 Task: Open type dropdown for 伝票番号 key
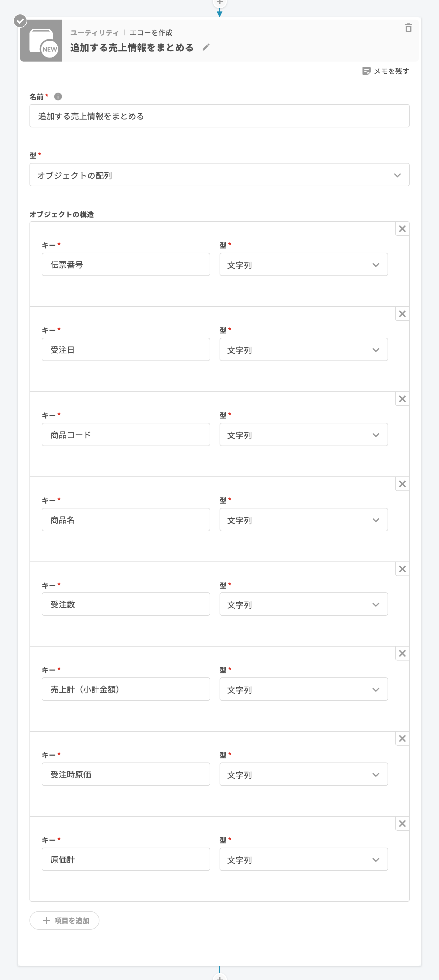[x=304, y=265]
